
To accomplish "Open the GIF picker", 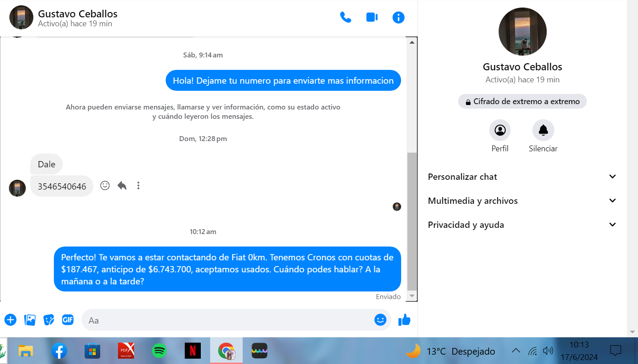I will [x=68, y=320].
